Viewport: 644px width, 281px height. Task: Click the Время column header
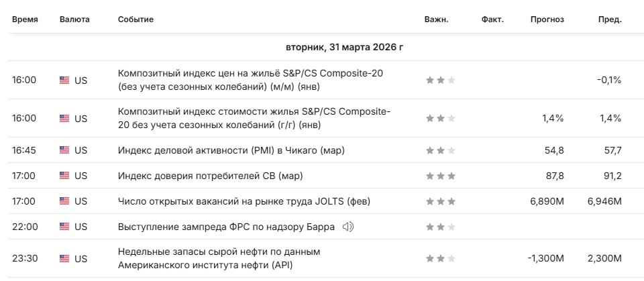(25, 19)
